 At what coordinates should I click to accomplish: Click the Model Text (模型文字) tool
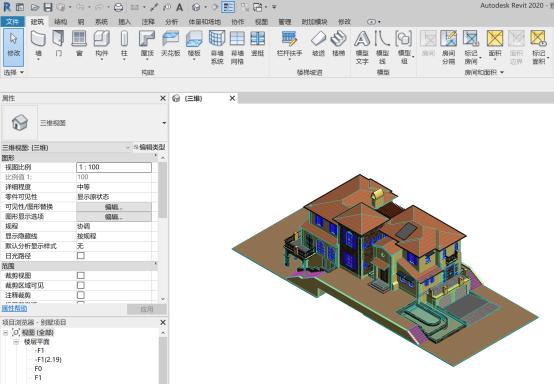tap(362, 47)
